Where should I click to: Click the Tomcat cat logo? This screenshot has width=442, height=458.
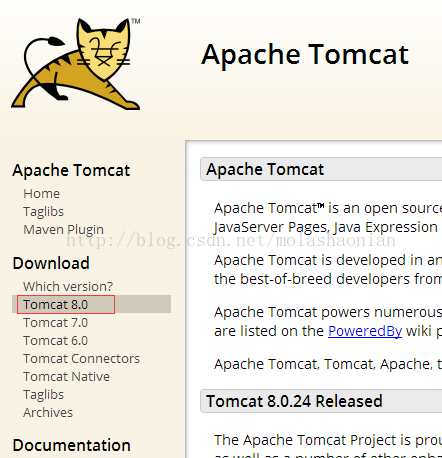coord(76,64)
